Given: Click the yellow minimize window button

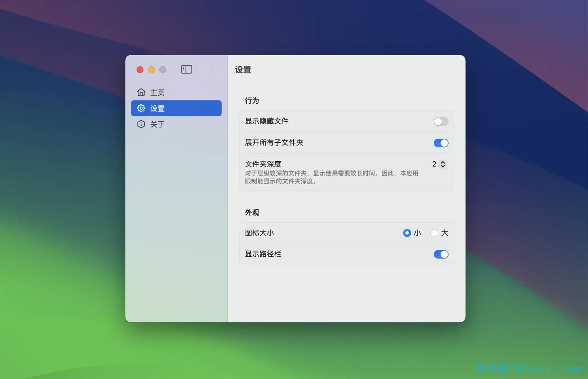Looking at the screenshot, I should [151, 70].
